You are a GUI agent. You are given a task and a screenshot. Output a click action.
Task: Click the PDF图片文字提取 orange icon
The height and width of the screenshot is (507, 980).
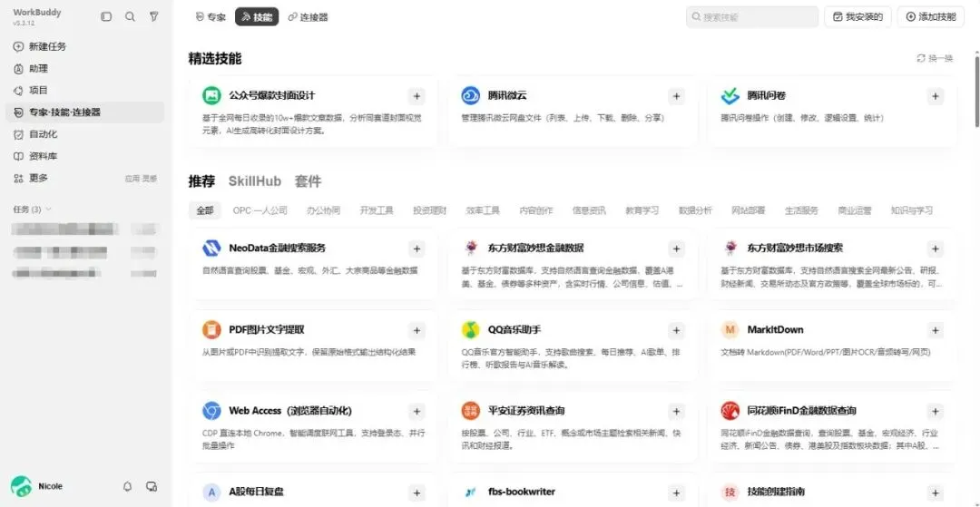click(x=211, y=329)
